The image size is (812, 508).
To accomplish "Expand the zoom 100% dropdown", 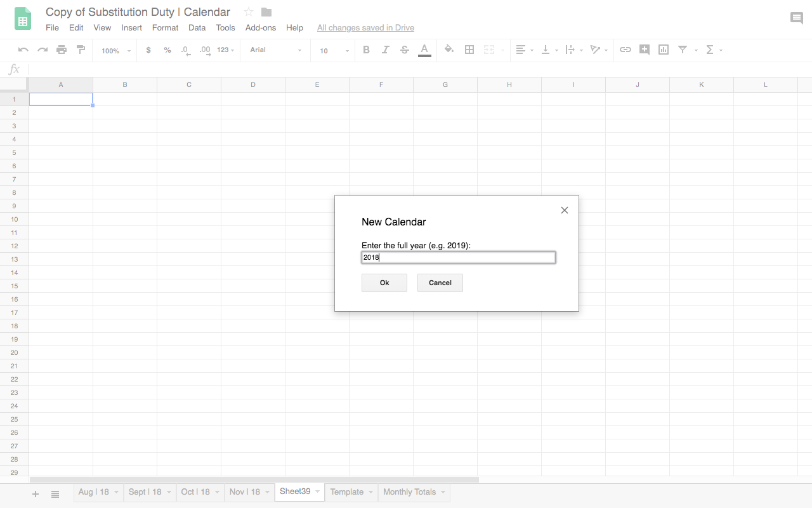I will coord(116,50).
